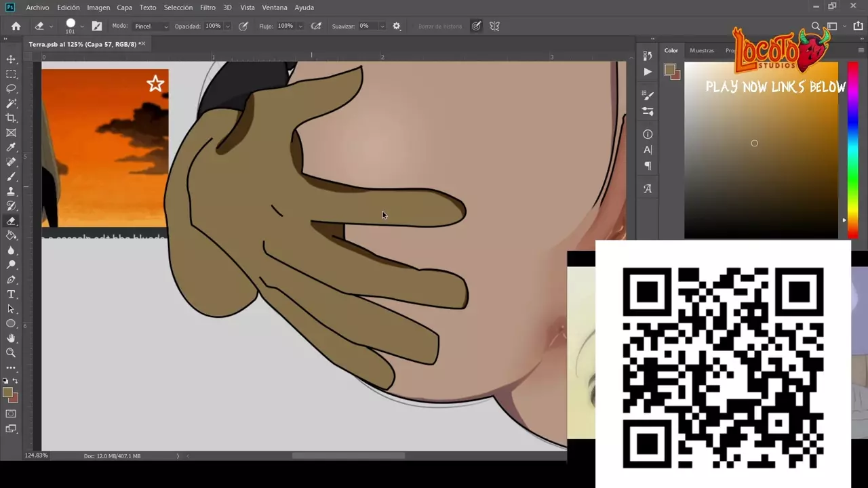
Task: Click the Home button
Action: click(16, 26)
